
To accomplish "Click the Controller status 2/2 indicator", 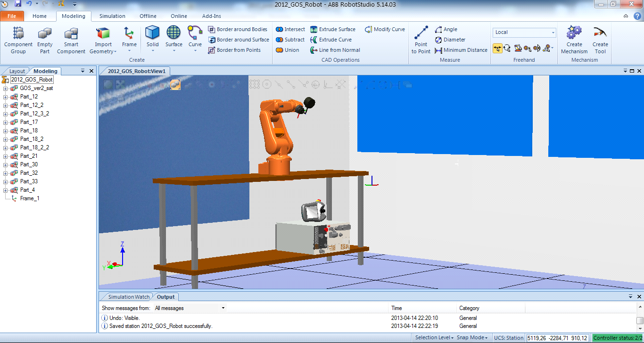I will (x=617, y=337).
